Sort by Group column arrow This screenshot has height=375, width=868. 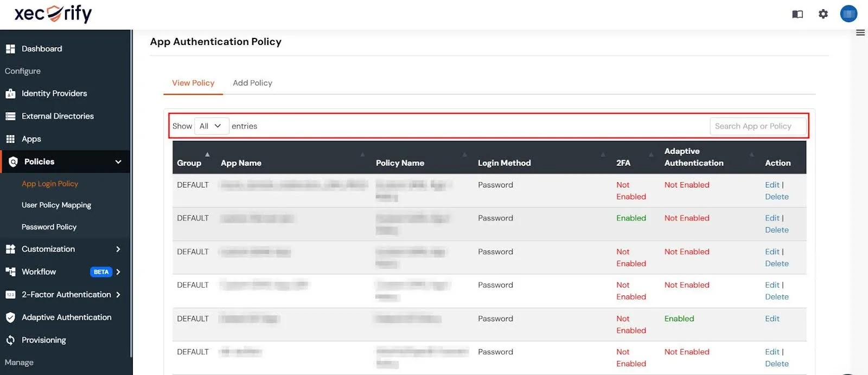[x=207, y=154]
